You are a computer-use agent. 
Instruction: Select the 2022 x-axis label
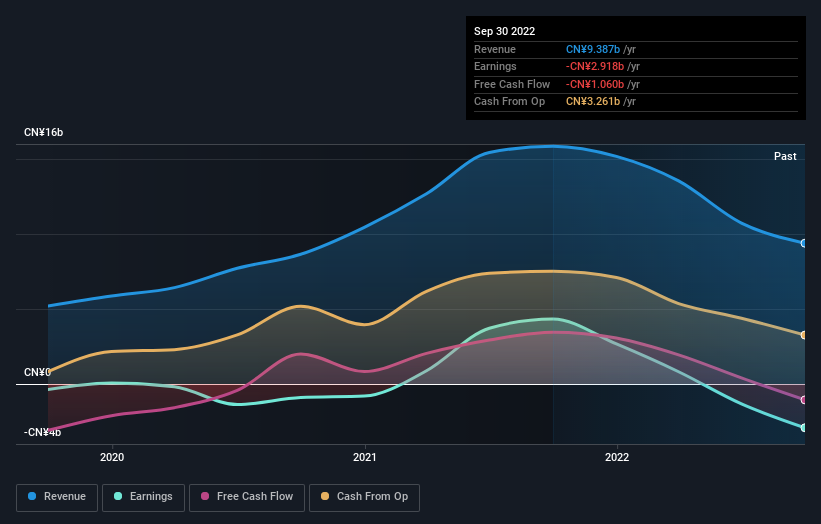pyautogui.click(x=617, y=457)
